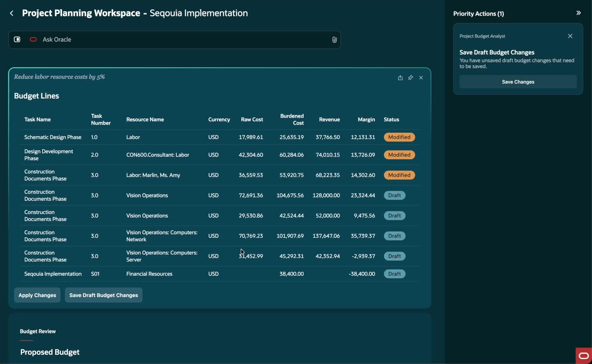
Task: Click the Burdened Cost column header
Action: click(292, 119)
